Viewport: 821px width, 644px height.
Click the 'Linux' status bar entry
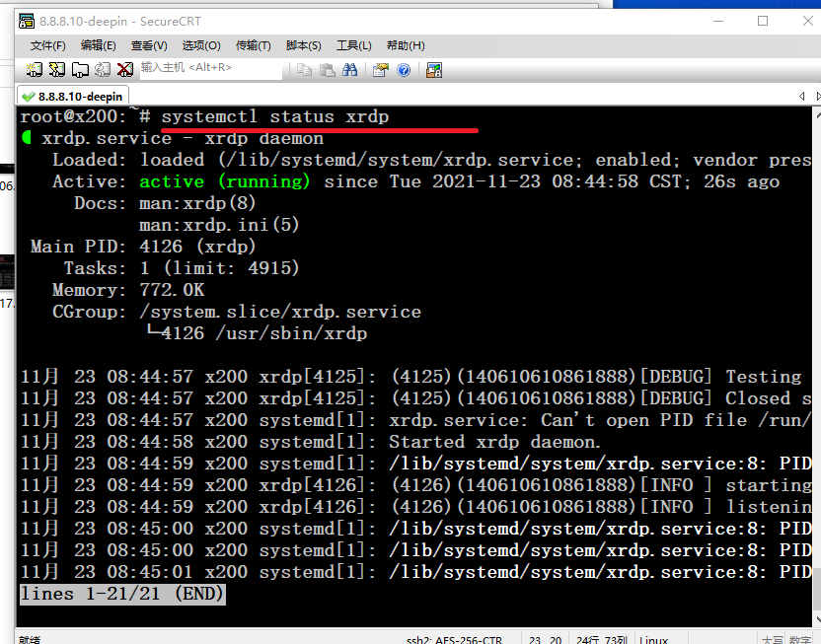point(653,639)
